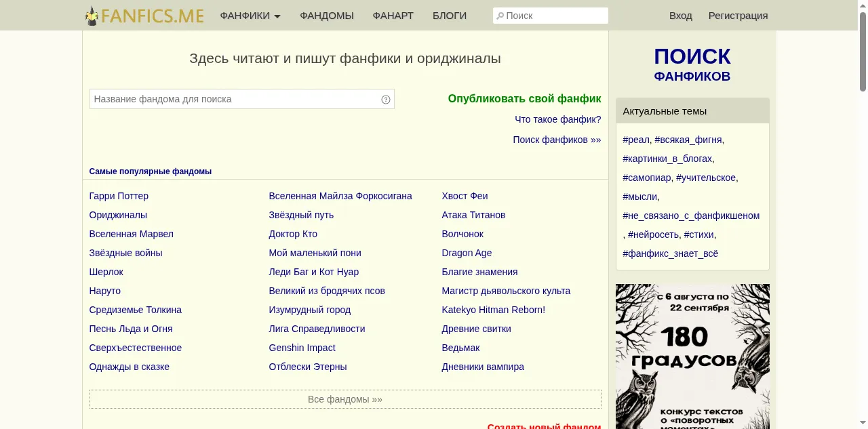This screenshot has width=868, height=429.
Task: Click Создать новый фандом link
Action: coord(544,426)
